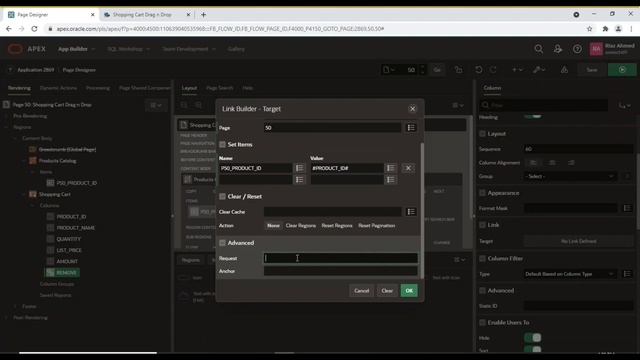Open the APEX search icon
Image resolution: width=640 pixels, height=360 pixels.
tap(538, 49)
